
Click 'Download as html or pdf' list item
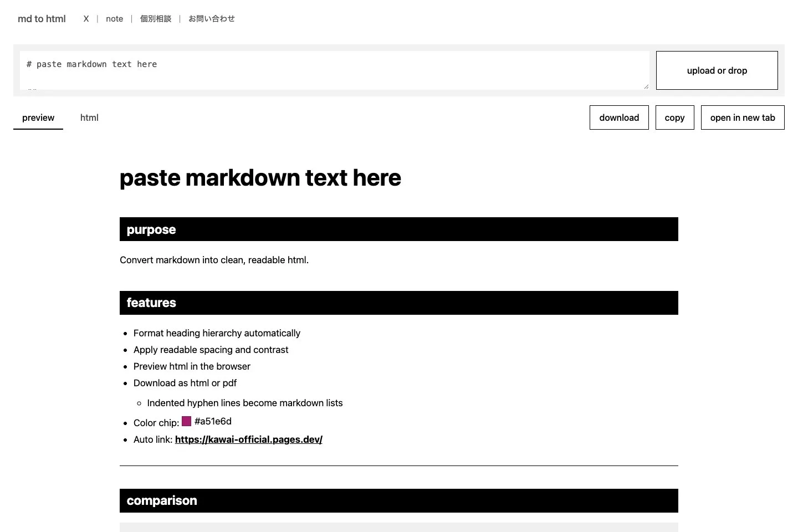[x=185, y=383]
